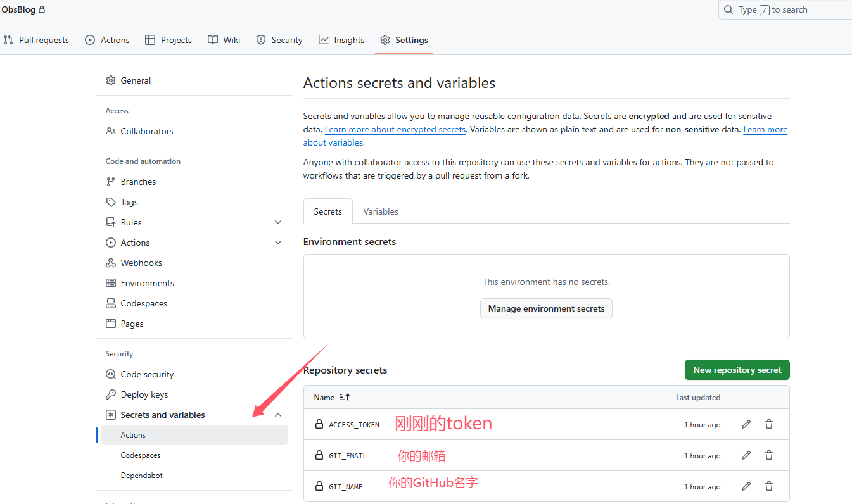Click the Codespaces icon under Code and automation

pyautogui.click(x=111, y=303)
